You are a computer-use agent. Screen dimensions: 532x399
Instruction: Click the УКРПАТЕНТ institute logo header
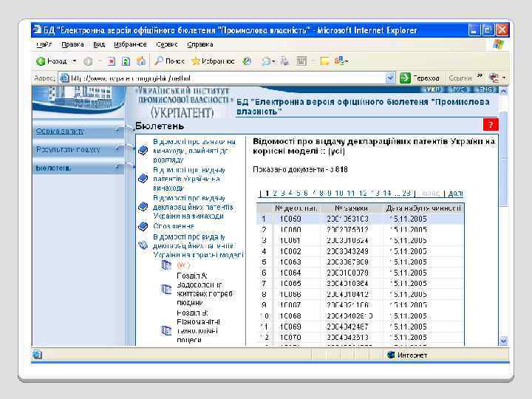(x=183, y=102)
